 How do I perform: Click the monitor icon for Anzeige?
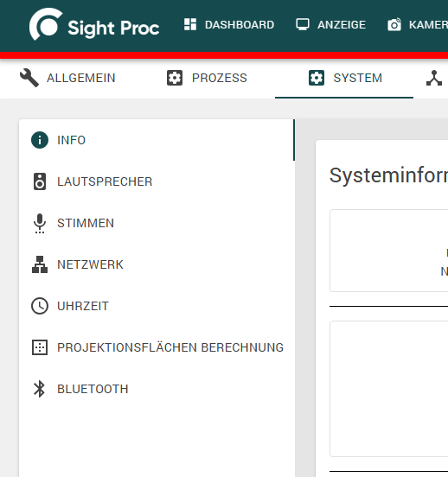click(303, 24)
